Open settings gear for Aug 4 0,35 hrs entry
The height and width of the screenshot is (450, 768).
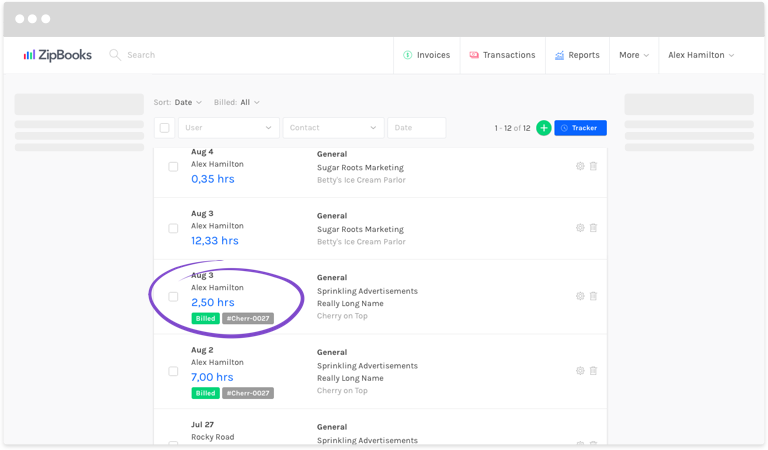click(x=580, y=166)
